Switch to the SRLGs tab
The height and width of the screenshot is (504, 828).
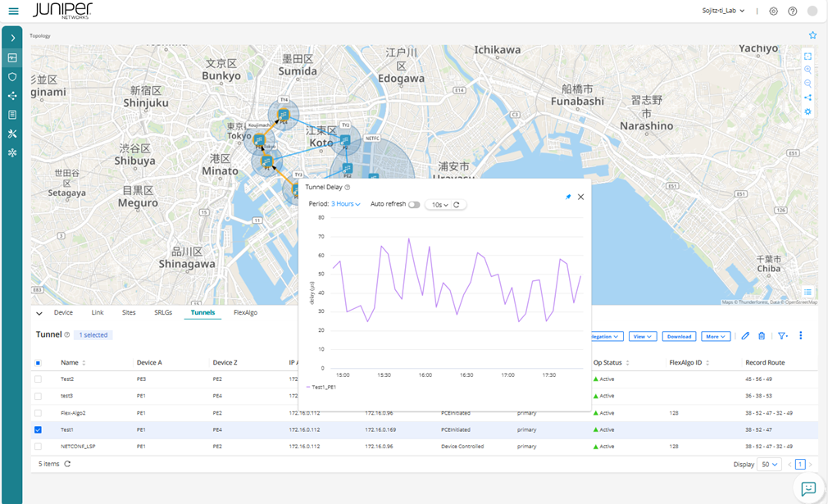(163, 312)
